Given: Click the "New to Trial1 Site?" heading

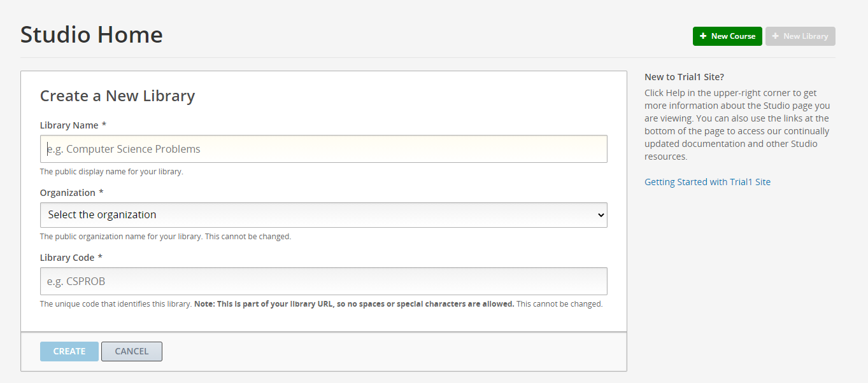Looking at the screenshot, I should tap(685, 76).
